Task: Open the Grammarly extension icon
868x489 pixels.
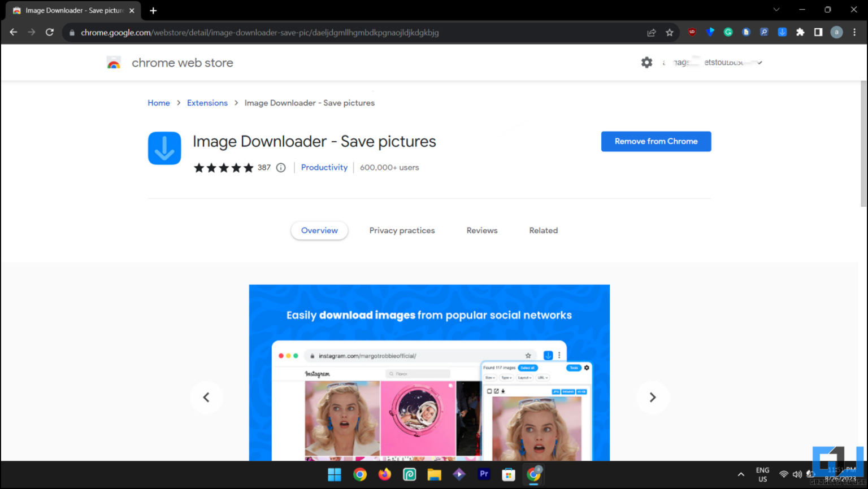Action: pos(728,32)
